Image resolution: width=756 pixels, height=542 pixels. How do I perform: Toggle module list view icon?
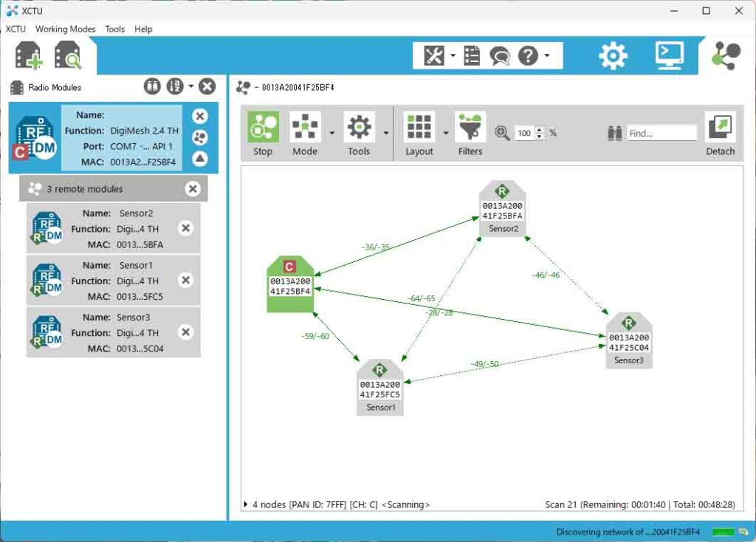[x=152, y=87]
